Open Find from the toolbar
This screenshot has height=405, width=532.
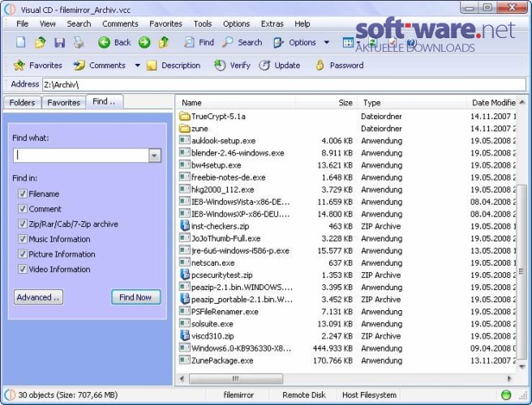click(x=199, y=42)
